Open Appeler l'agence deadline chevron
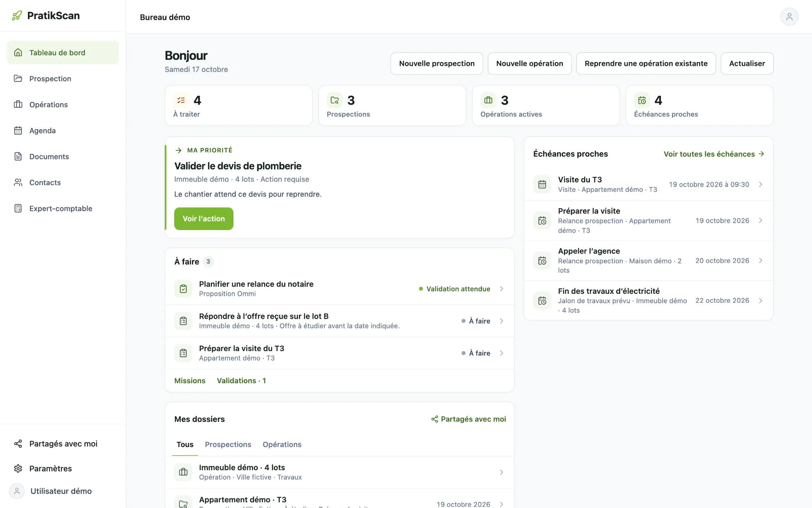This screenshot has height=508, width=812. pyautogui.click(x=760, y=261)
